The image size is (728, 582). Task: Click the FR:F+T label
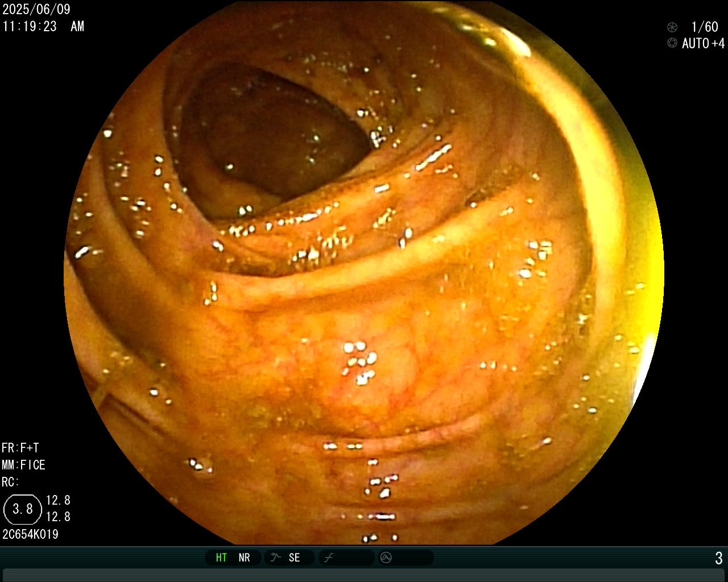tap(20, 448)
